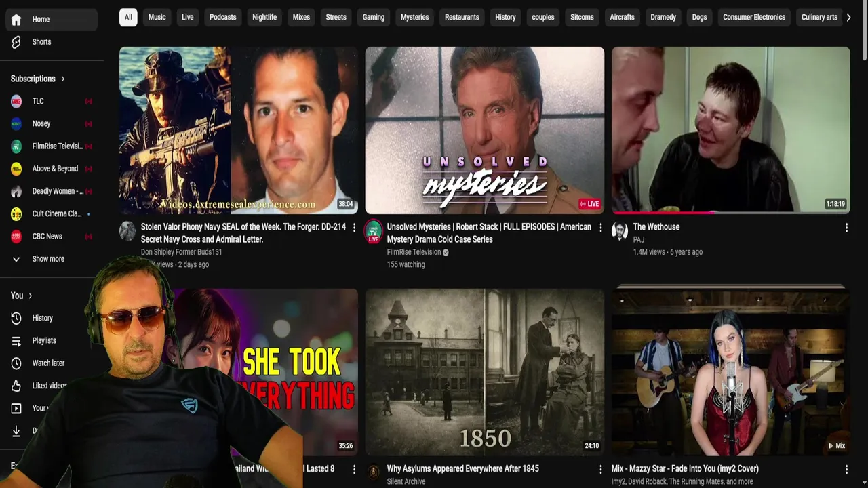868x488 pixels.
Task: Select the Music filter chip
Action: tap(157, 17)
